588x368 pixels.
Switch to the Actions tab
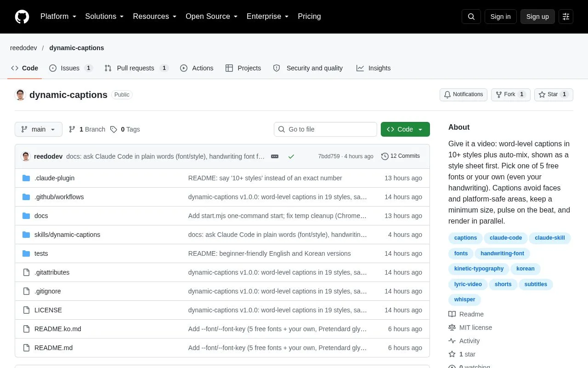pos(197,68)
